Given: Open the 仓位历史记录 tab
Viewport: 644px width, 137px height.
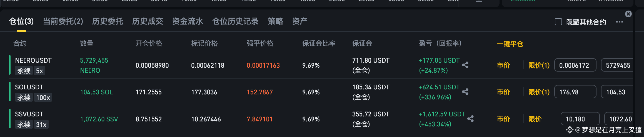Looking at the screenshot, I should 235,21.
